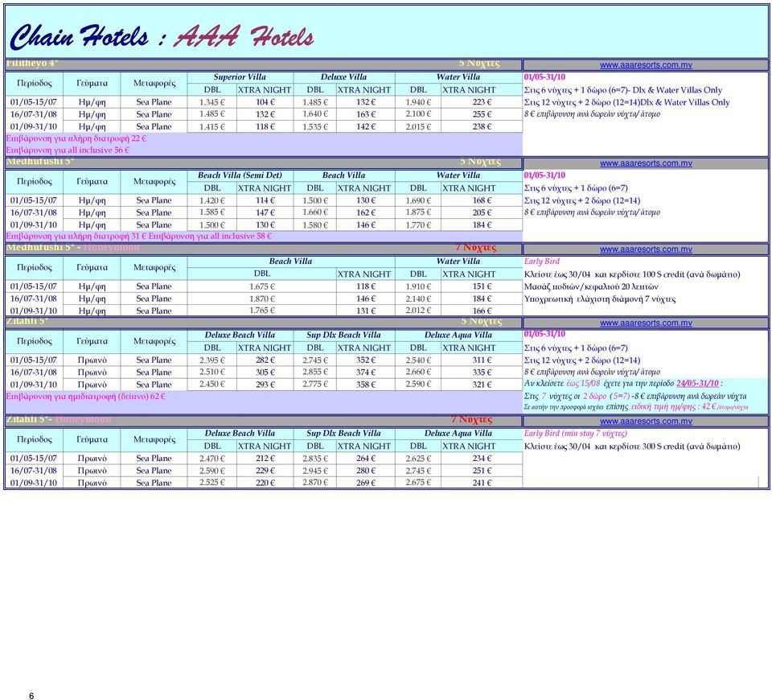Click the price cell '1.345 €'
This screenshot has width=772, height=700.
(212, 102)
